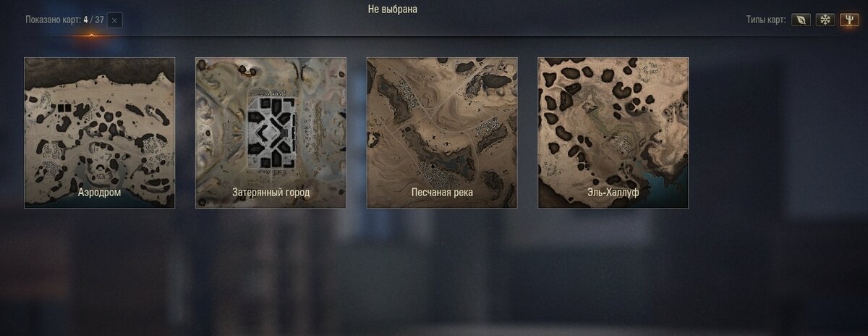868x336 pixels.
Task: Click the central city block on Затерянный город minimap
Action: [x=271, y=132]
